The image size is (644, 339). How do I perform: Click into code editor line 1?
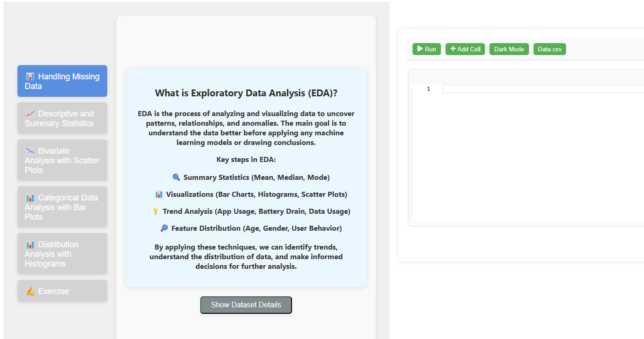click(x=543, y=89)
